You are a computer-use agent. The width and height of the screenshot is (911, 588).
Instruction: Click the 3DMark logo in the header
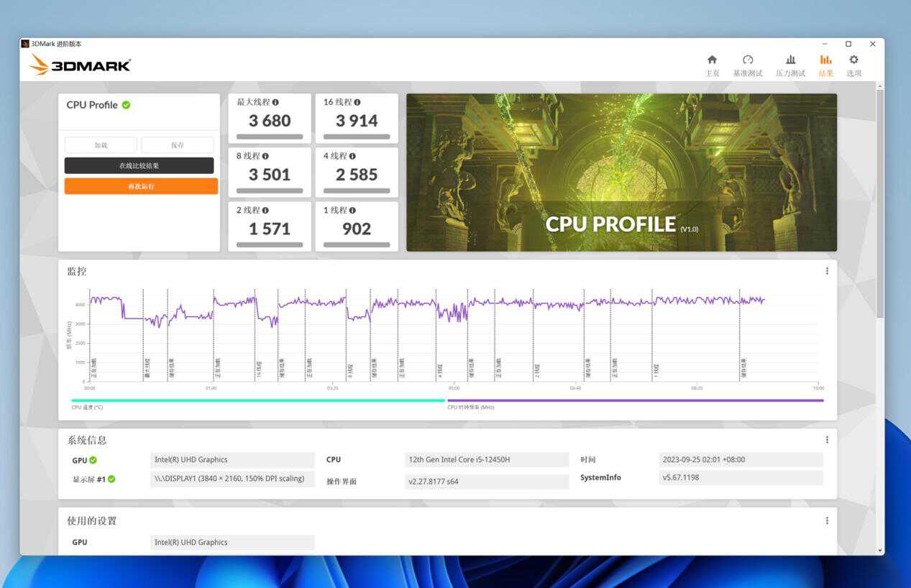(80, 65)
